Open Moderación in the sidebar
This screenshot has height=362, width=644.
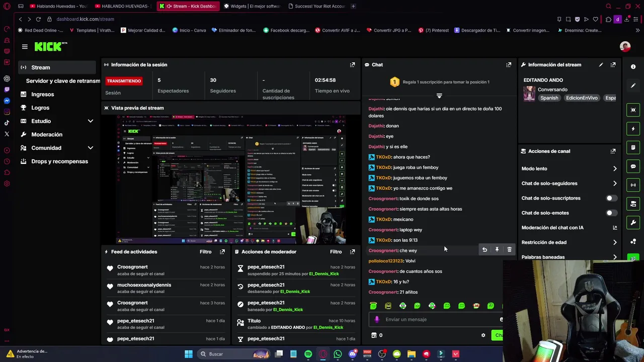click(47, 135)
